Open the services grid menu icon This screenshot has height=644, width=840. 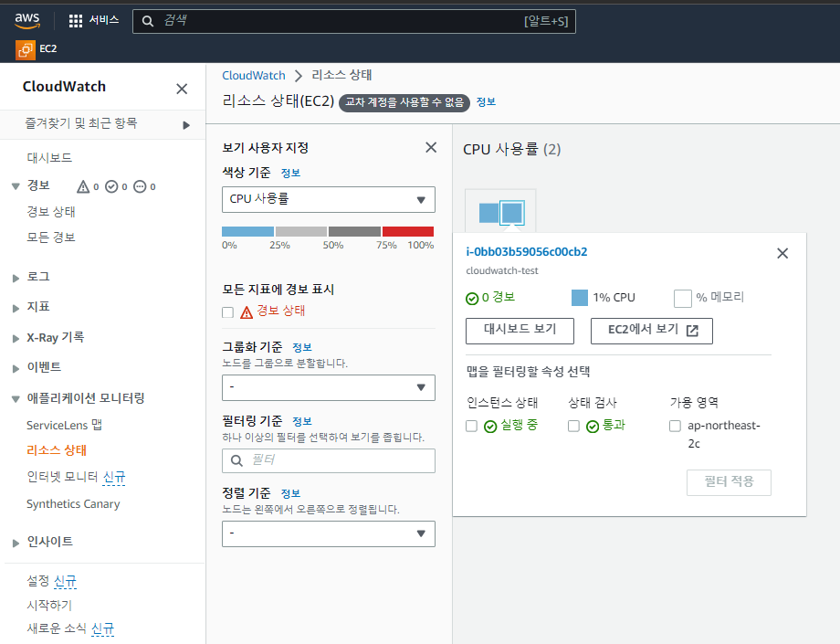point(76,20)
